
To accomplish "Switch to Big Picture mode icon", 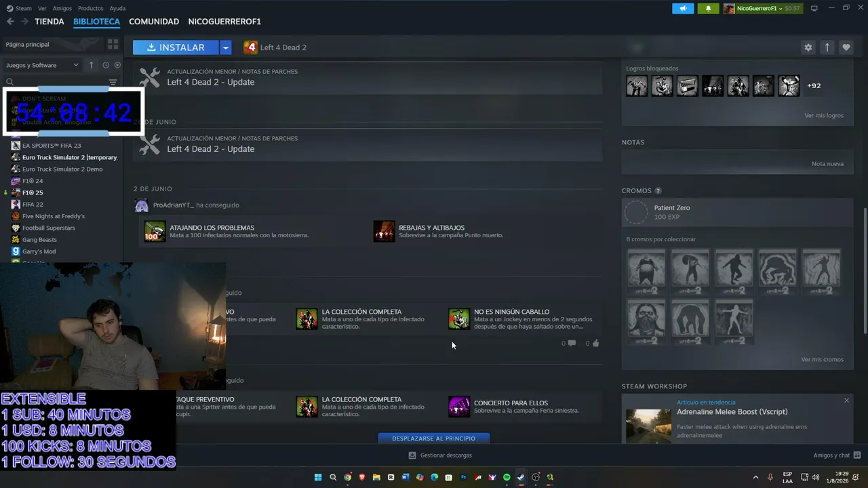I will (814, 8).
